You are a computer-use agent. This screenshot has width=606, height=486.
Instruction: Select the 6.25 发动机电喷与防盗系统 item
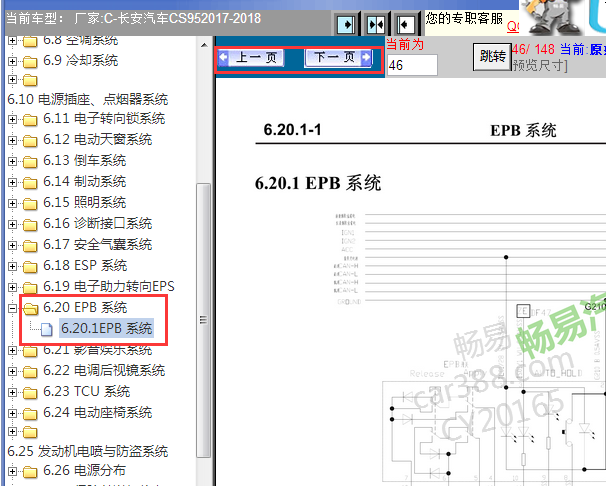click(x=88, y=451)
